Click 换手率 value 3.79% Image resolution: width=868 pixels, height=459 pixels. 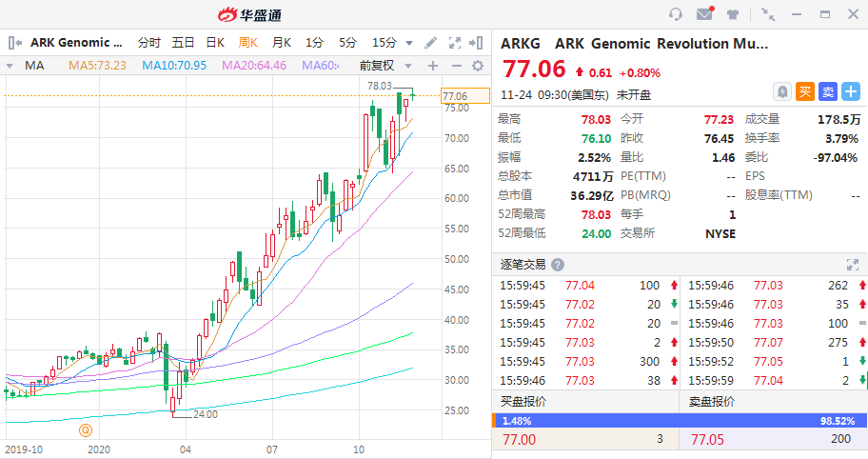click(x=841, y=138)
